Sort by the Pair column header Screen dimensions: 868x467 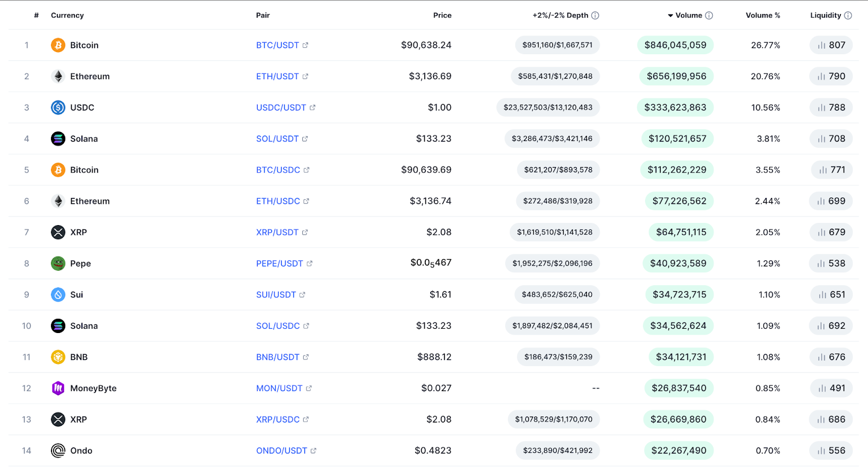tap(263, 15)
